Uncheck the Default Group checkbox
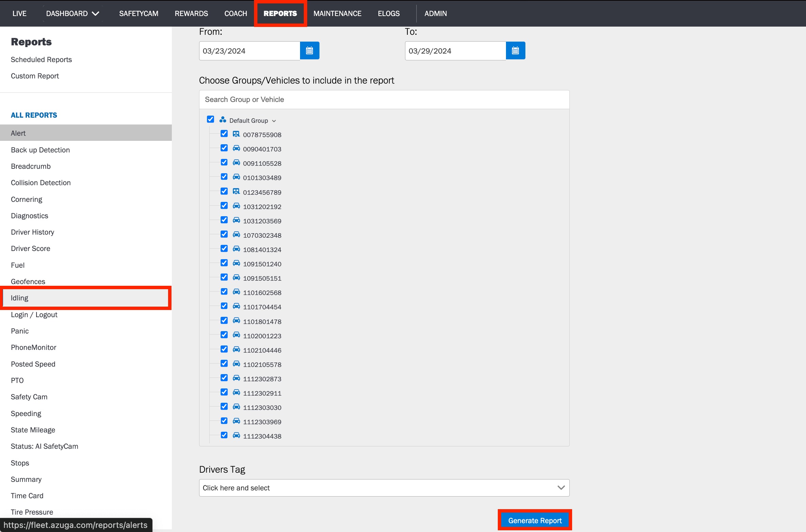The height and width of the screenshot is (532, 806). point(210,119)
